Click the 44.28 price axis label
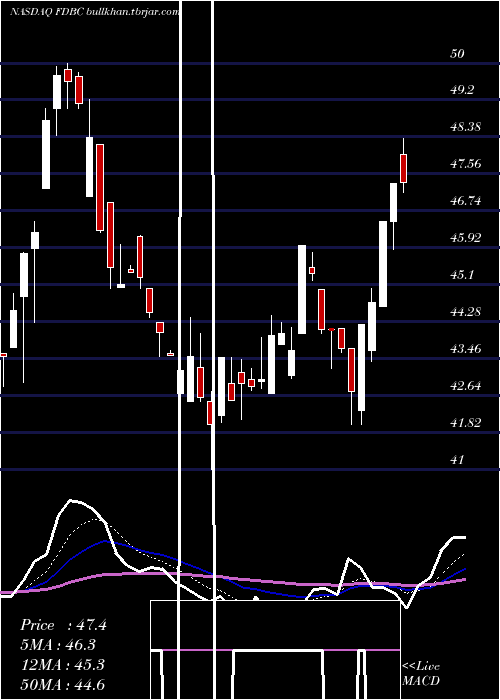This screenshot has width=500, height=700. point(466,312)
